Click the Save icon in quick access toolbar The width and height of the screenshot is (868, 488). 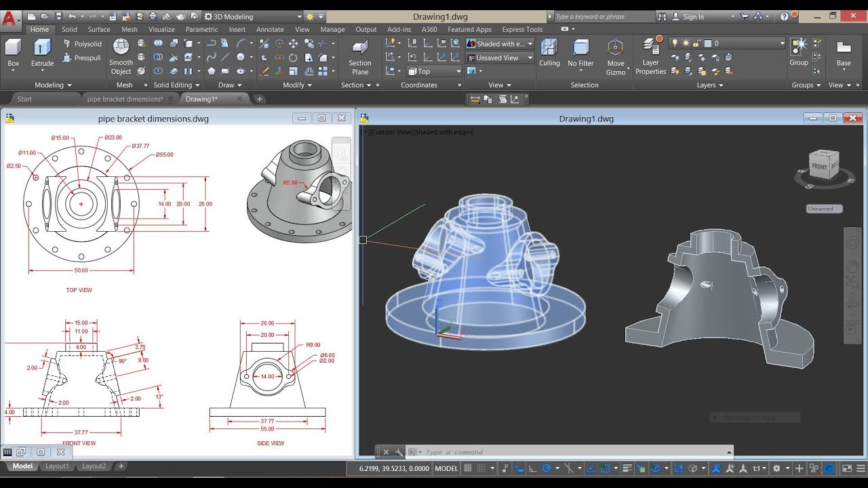[59, 16]
